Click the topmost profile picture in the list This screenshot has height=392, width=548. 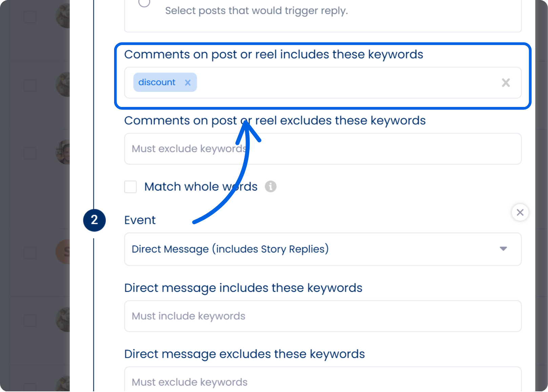(x=62, y=15)
